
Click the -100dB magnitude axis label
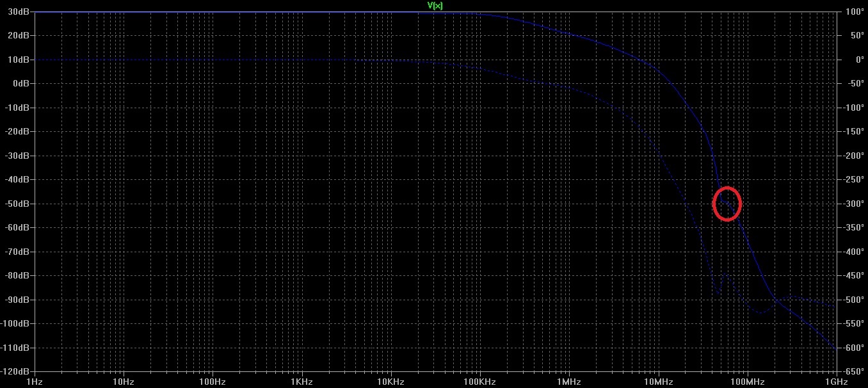point(16,323)
